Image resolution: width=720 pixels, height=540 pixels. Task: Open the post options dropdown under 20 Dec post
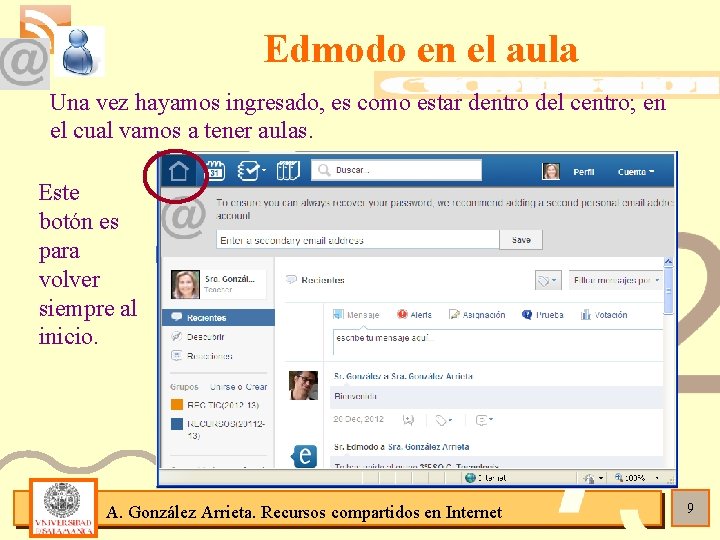(x=484, y=420)
